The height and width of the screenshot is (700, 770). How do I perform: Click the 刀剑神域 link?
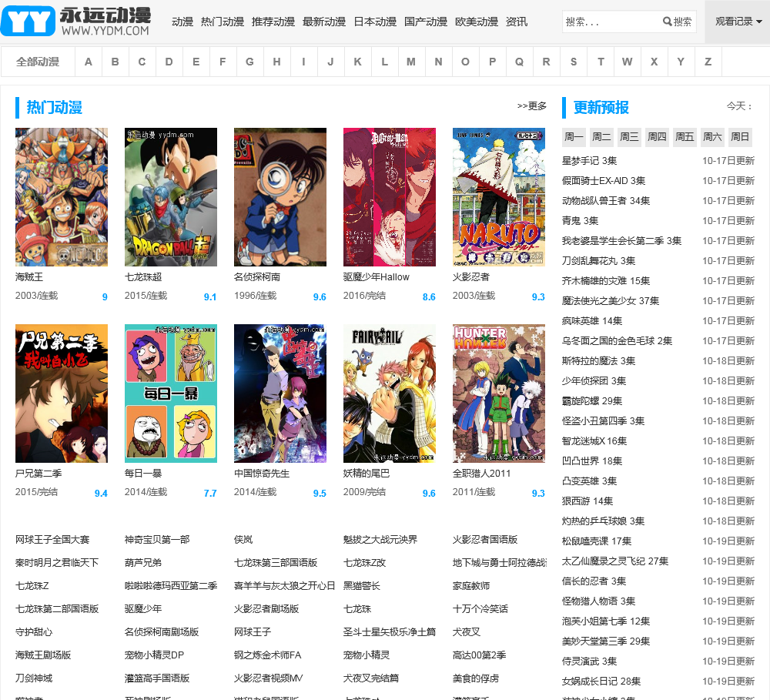[34, 678]
